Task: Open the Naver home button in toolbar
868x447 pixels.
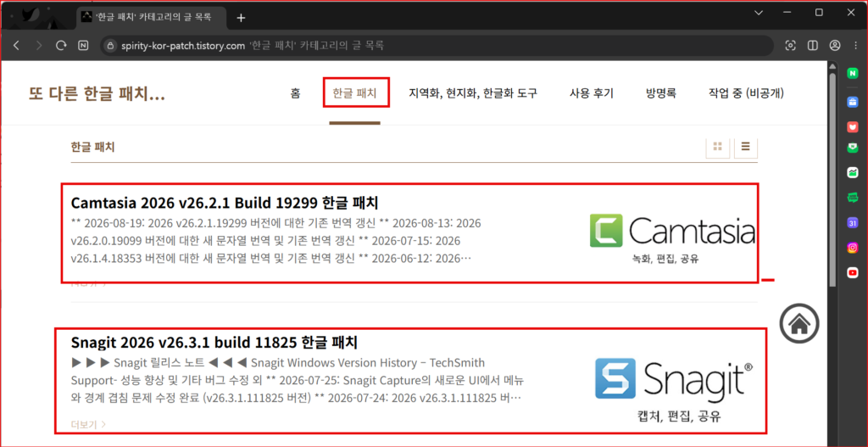Action: coord(83,46)
